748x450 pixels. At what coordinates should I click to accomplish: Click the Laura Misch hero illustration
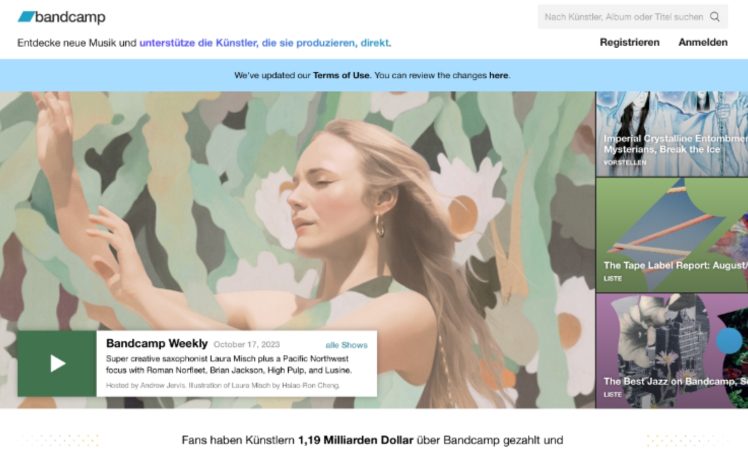(297, 210)
